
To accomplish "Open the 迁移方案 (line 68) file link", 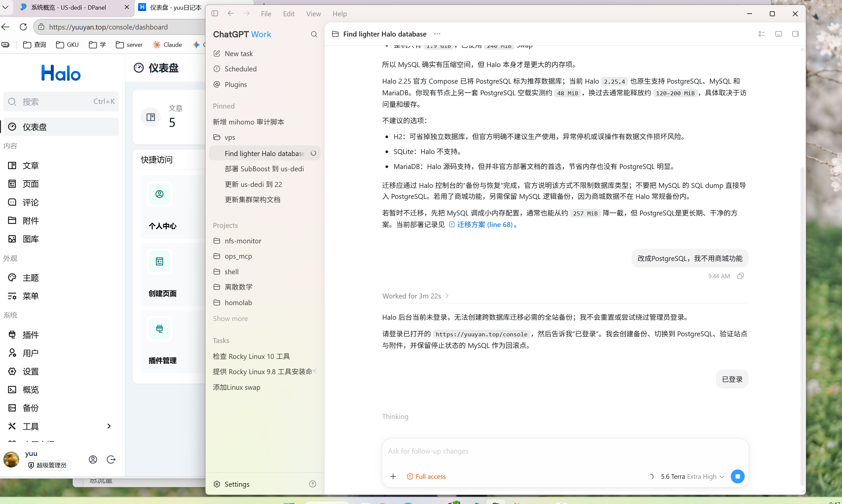I will click(x=481, y=224).
